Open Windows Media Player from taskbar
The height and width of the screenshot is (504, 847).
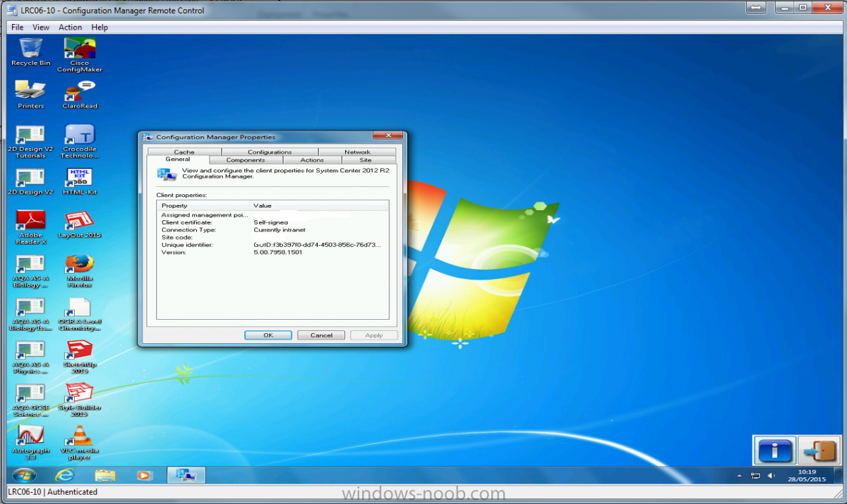click(145, 475)
